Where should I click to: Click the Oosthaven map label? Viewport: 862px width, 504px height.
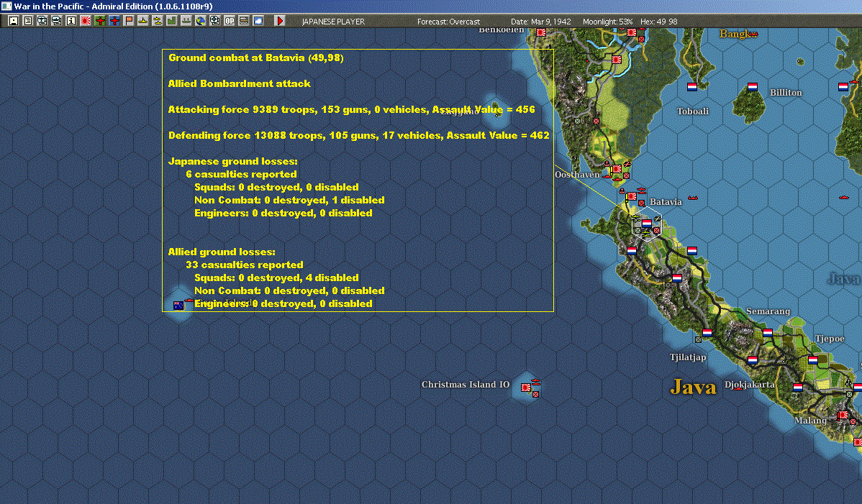click(577, 175)
